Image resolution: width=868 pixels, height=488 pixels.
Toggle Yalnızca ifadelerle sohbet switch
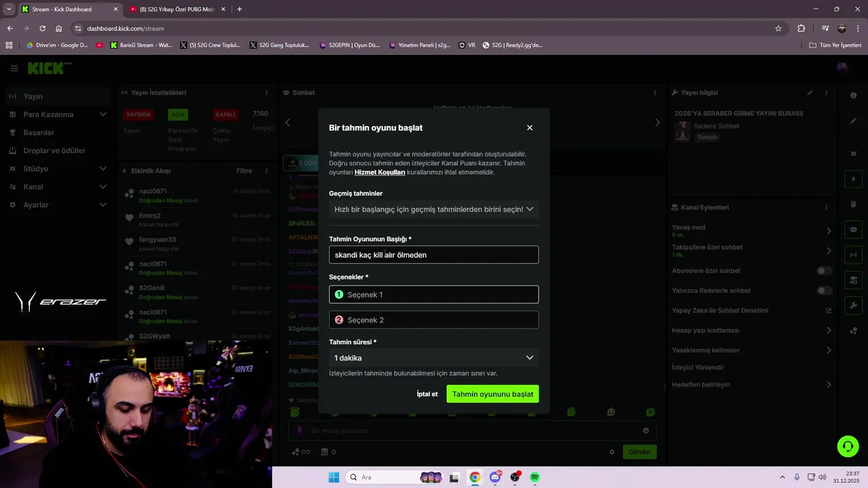click(x=824, y=291)
